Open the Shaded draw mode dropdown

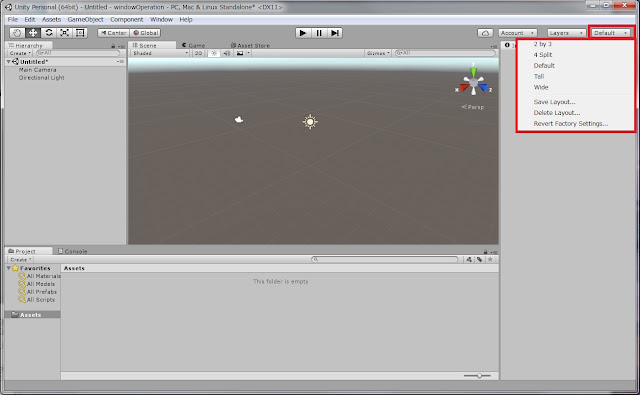click(160, 53)
